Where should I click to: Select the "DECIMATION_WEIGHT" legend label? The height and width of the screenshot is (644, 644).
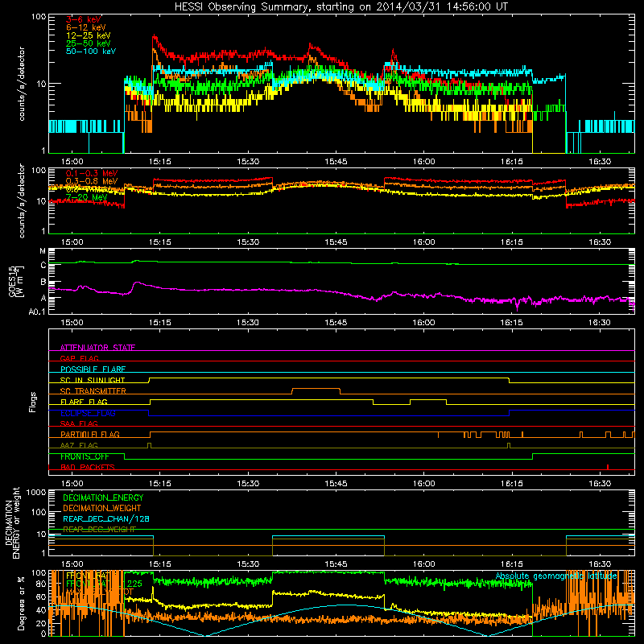pos(102,508)
